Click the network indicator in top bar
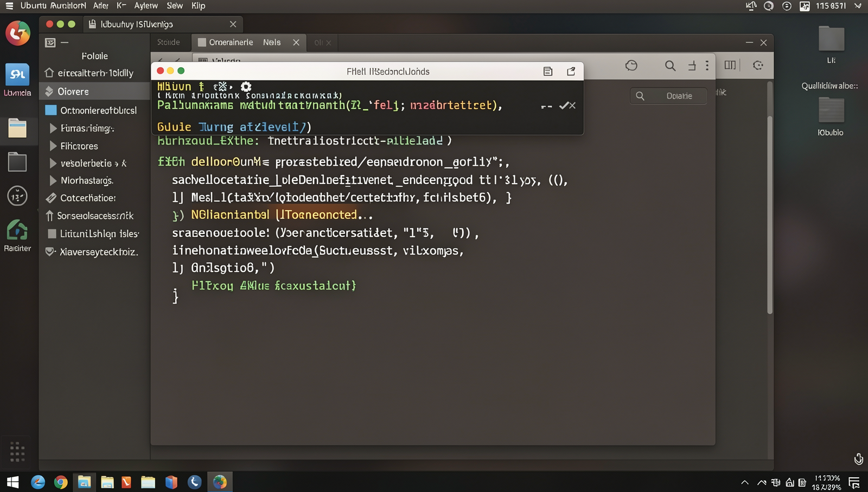868x492 pixels. click(x=751, y=6)
